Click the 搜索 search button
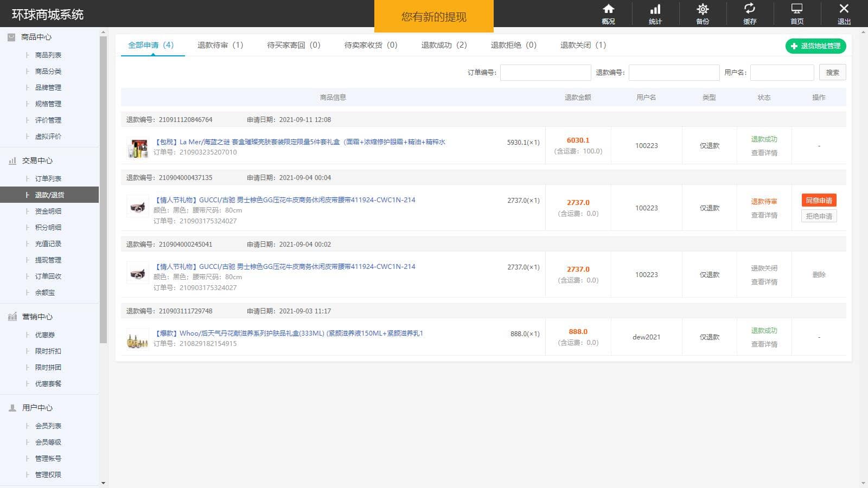 coord(832,73)
